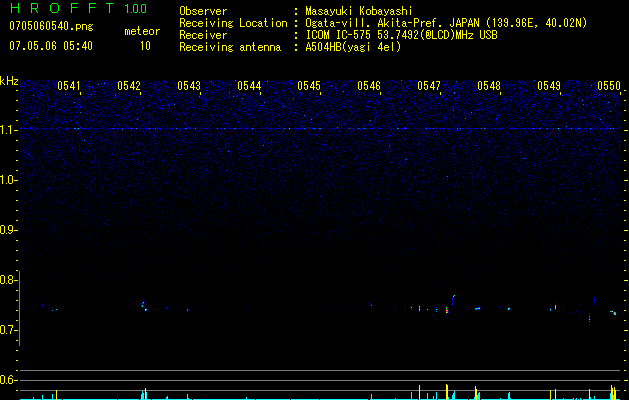629x400 pixels.
Task: Click the 0.9 kHz axis label
Action: pos(8,230)
